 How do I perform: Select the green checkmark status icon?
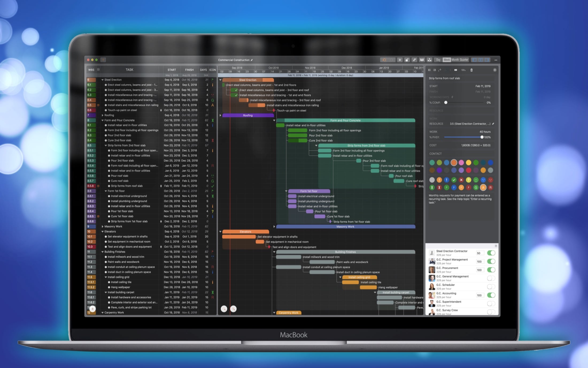pyautogui.click(x=454, y=180)
